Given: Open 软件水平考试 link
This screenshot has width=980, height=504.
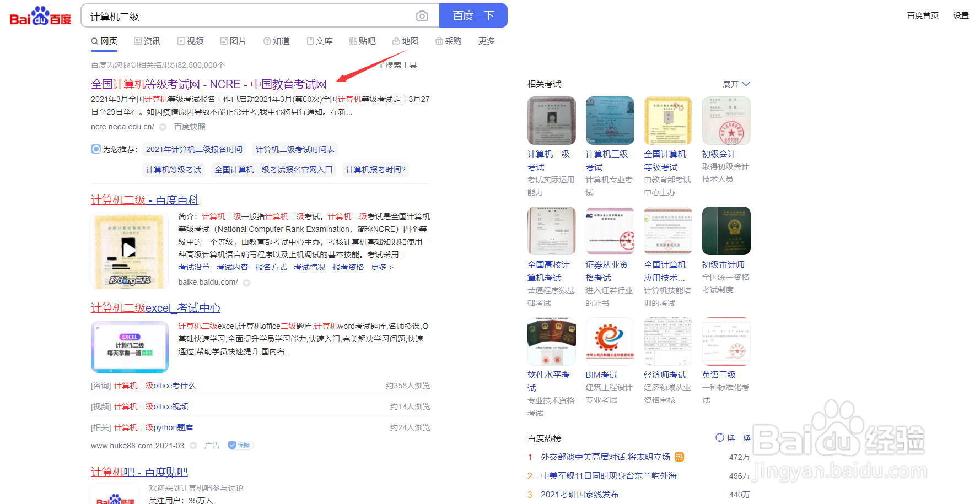Looking at the screenshot, I should pyautogui.click(x=548, y=382).
